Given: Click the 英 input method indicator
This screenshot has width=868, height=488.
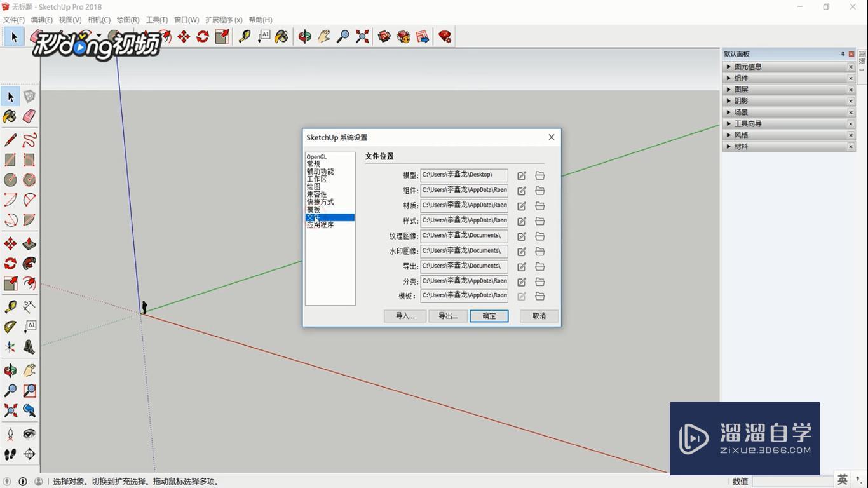Looking at the screenshot, I should [x=843, y=480].
